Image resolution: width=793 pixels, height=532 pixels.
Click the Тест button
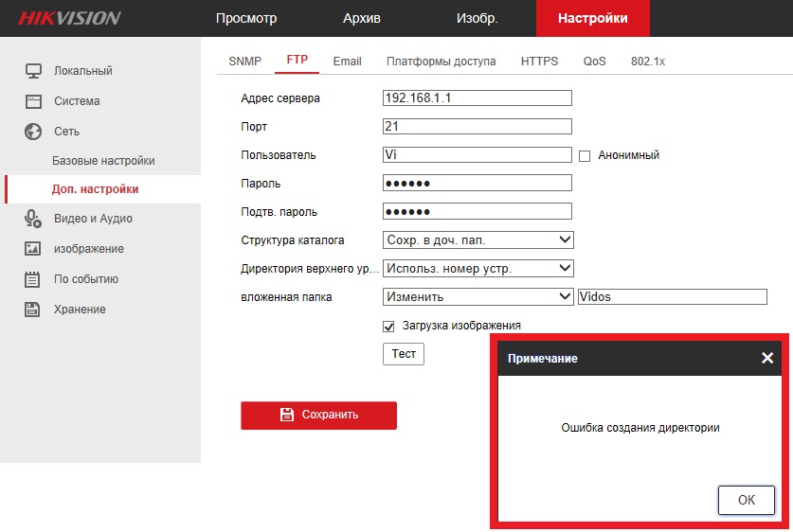pyautogui.click(x=404, y=354)
